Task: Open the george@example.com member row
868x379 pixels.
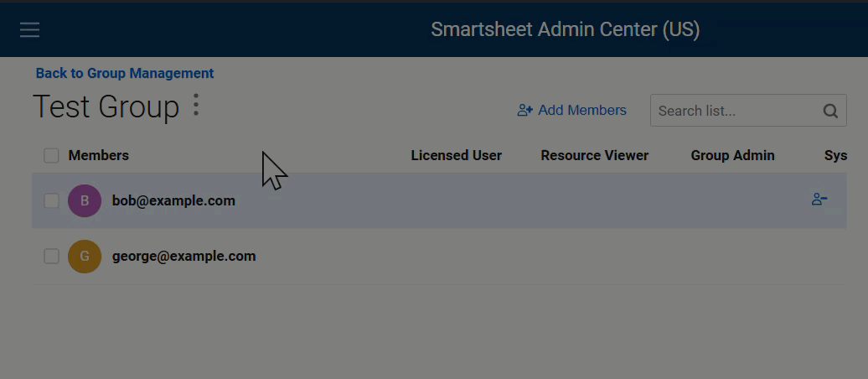Action: coord(439,257)
